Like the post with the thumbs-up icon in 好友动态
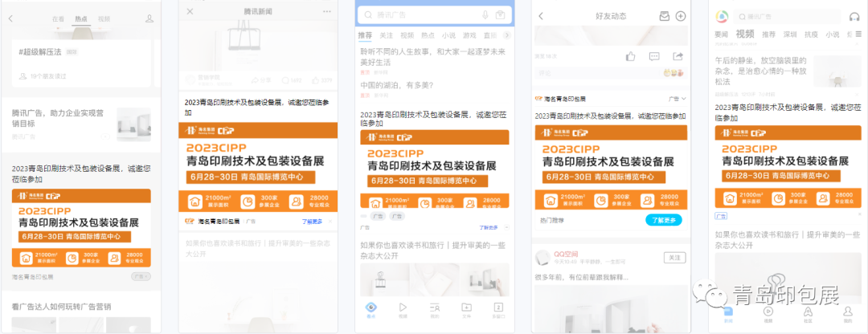868x334 pixels. tap(631, 56)
